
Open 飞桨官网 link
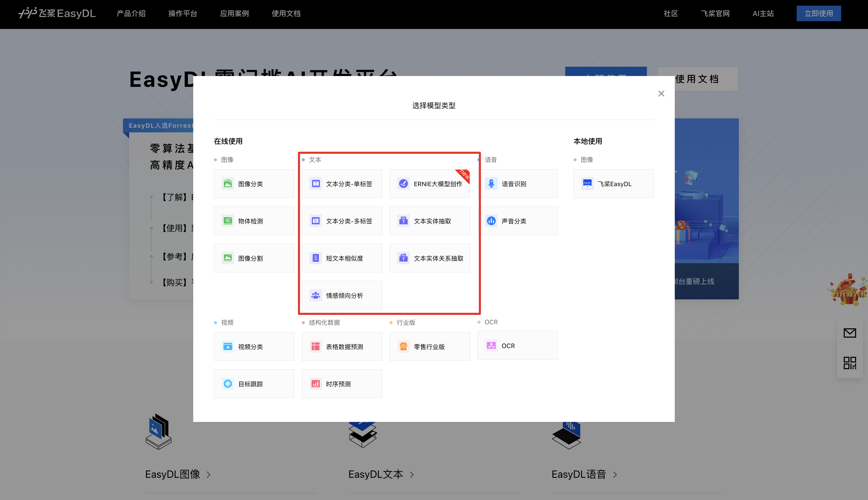pyautogui.click(x=715, y=13)
